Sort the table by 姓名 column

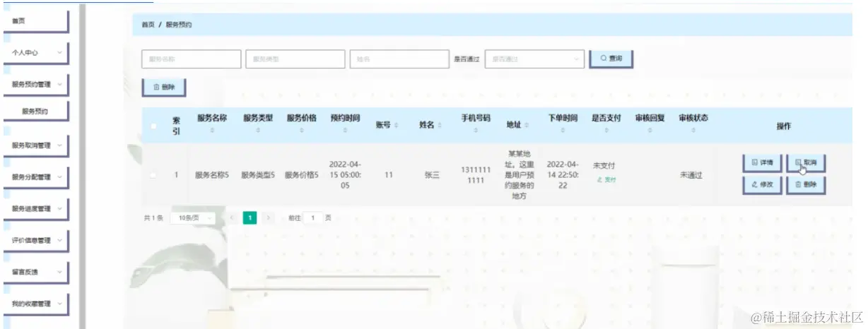[440, 125]
